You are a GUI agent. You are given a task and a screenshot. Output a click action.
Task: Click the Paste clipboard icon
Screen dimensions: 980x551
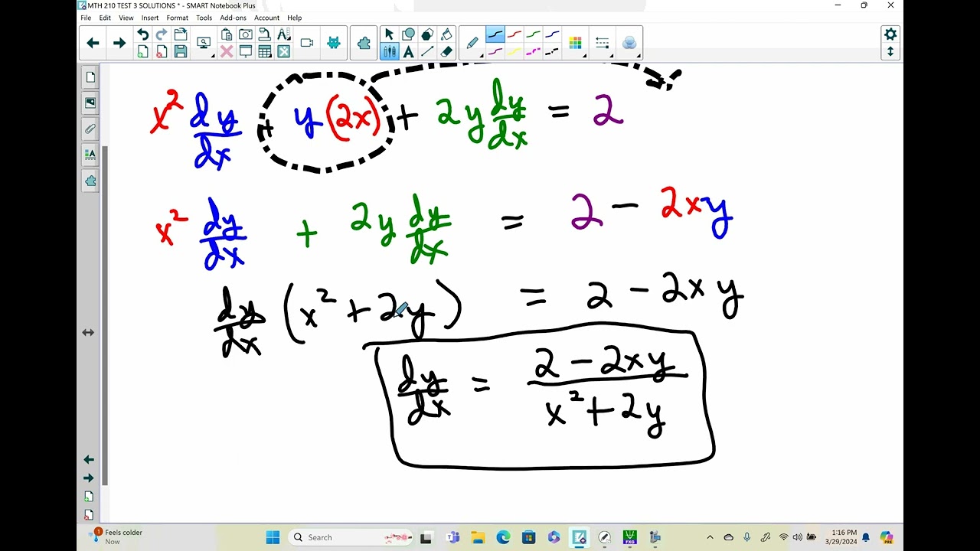(227, 34)
